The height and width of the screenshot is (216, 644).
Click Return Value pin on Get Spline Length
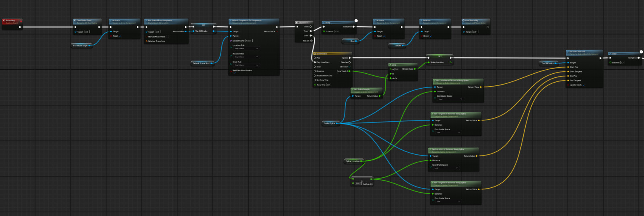(380, 96)
